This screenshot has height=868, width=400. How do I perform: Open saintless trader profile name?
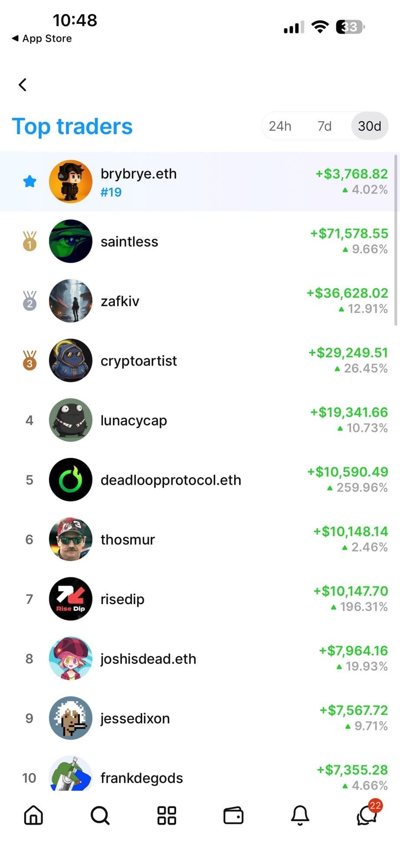(x=129, y=242)
